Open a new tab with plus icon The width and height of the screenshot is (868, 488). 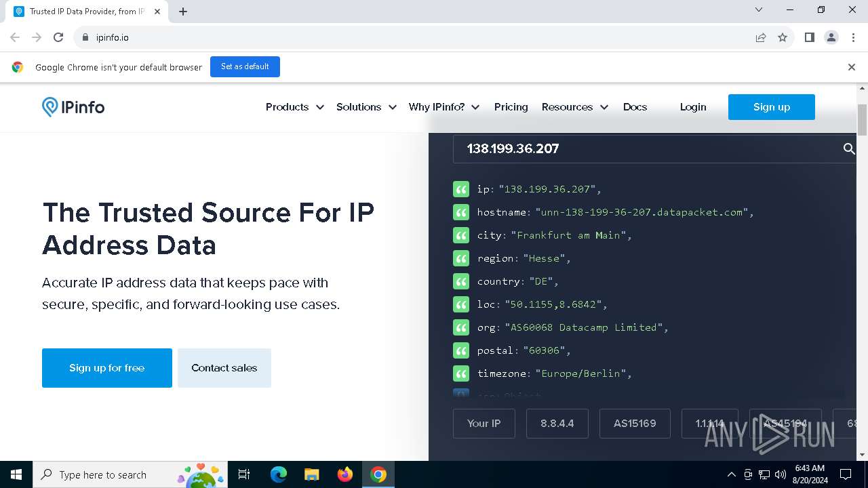[183, 12]
